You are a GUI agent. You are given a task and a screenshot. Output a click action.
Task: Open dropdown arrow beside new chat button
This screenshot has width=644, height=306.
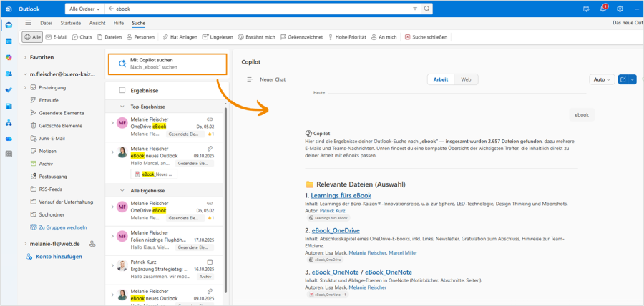click(x=632, y=79)
